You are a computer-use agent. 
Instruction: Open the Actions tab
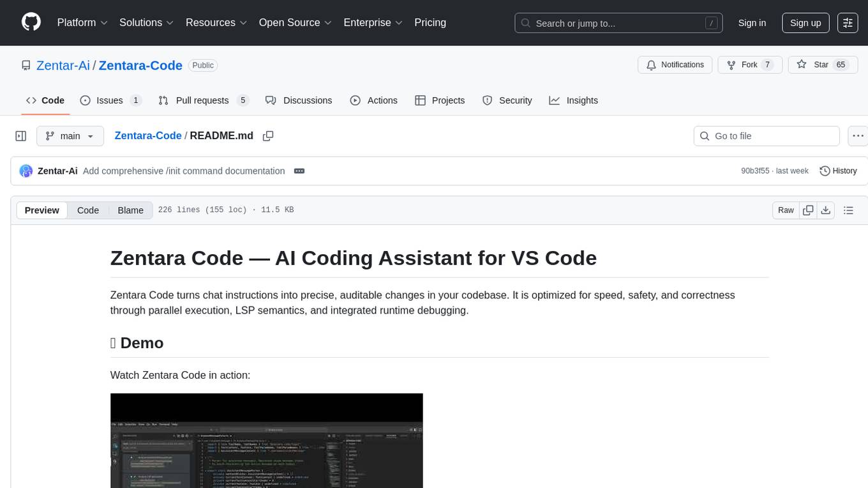coord(374,100)
